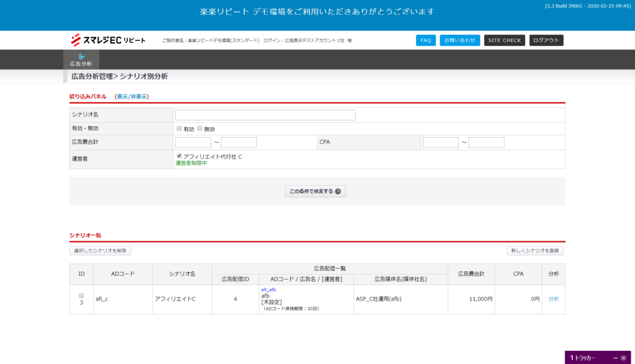Log out using the ログアウト button
This screenshot has width=635, height=364.
pyautogui.click(x=546, y=40)
